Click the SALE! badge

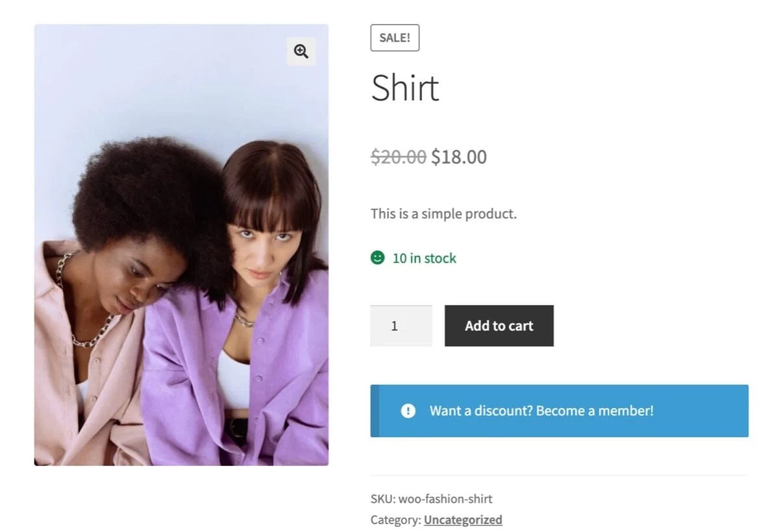coord(395,38)
